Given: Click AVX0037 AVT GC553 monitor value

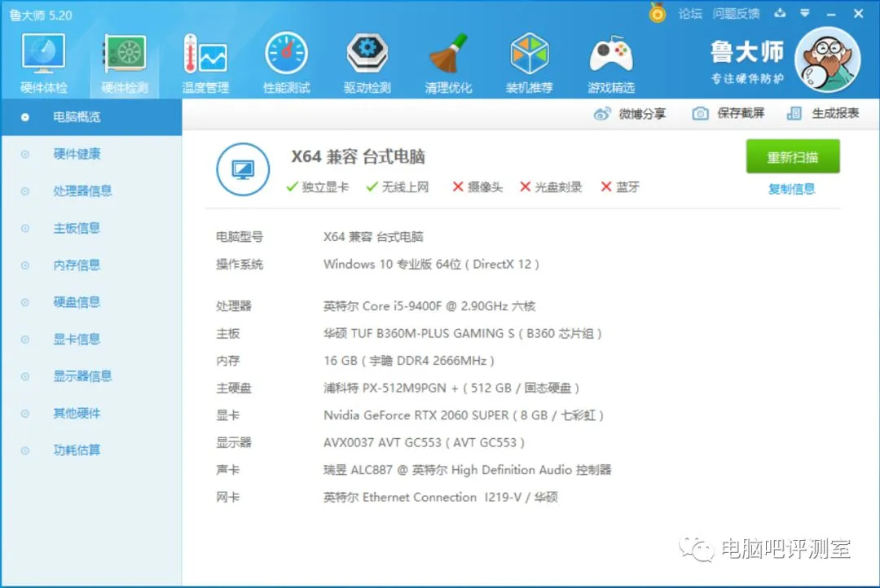Looking at the screenshot, I should click(425, 443).
